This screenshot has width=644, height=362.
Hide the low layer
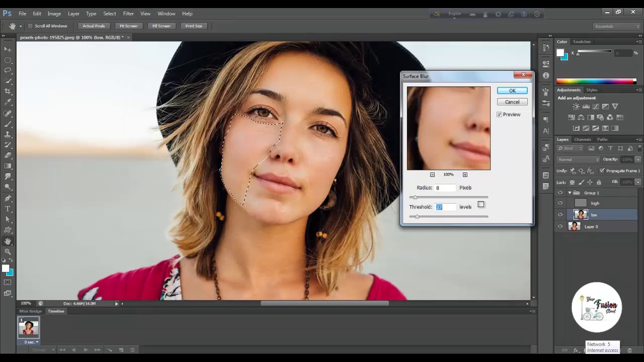(560, 215)
